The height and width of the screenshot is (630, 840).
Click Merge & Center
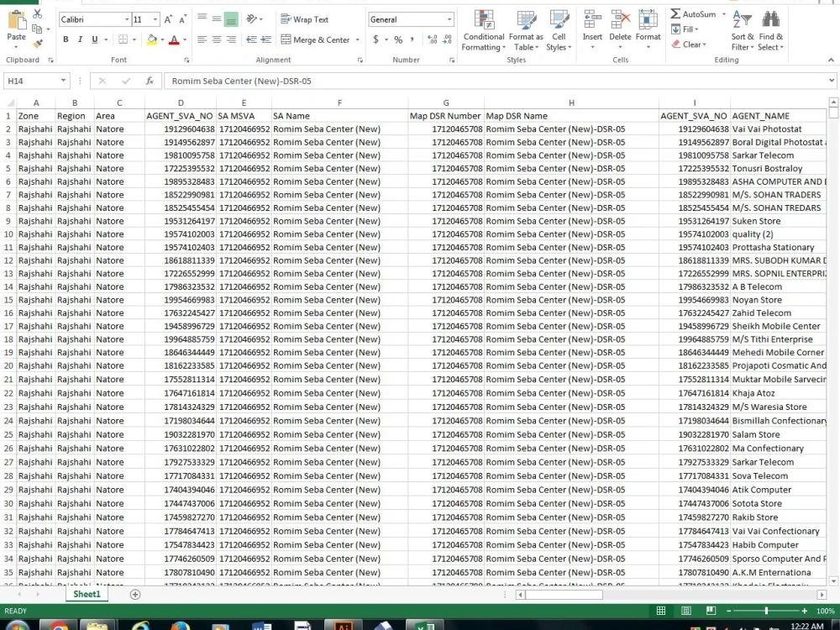(x=316, y=39)
